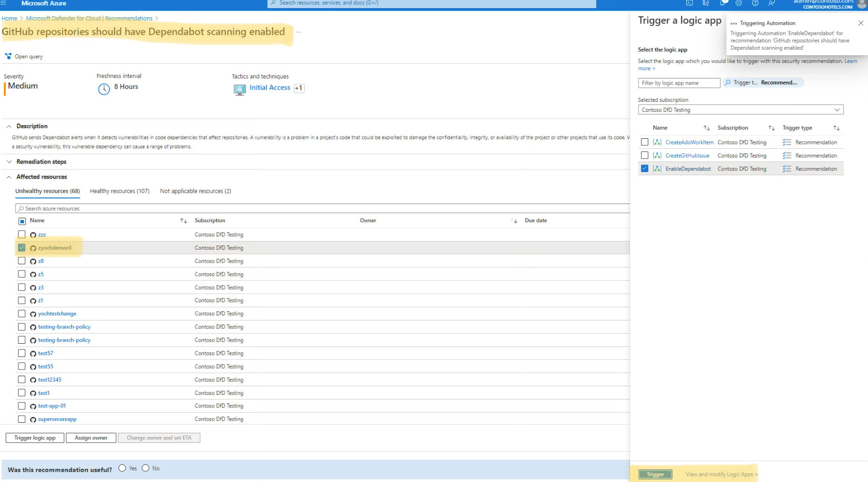Open Directories and subscriptions filter icon
The image size is (868, 482).
706,3
